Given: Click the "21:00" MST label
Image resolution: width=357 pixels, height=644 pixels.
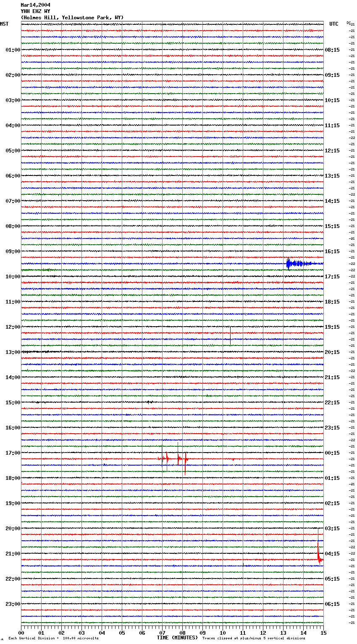Looking at the screenshot, I should click(x=13, y=554).
